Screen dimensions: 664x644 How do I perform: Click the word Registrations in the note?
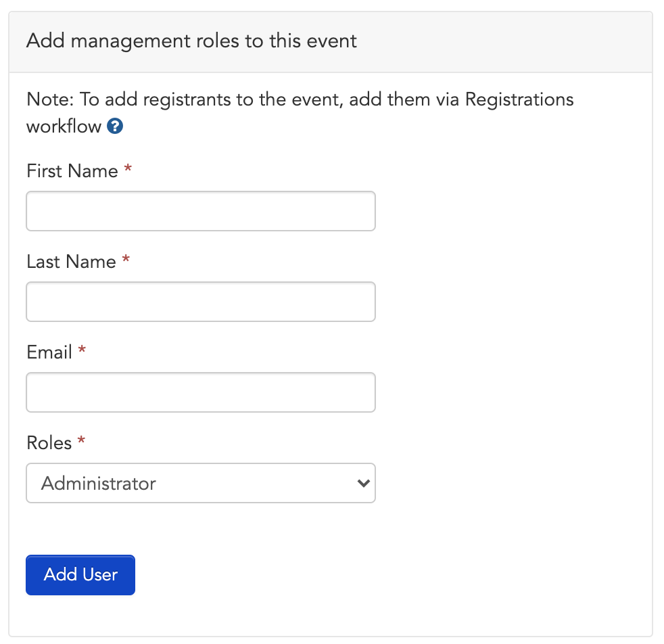click(x=519, y=99)
